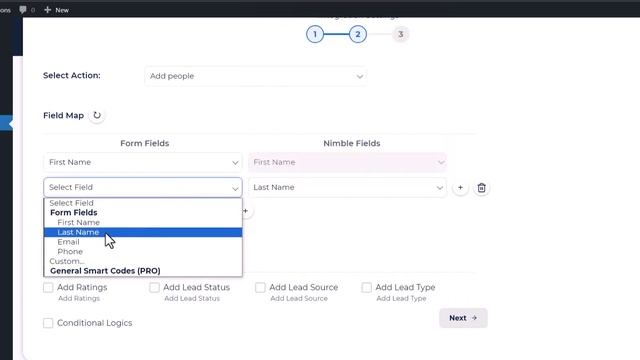640x360 pixels.
Task: Toggle the Conditional Logics checkbox
Action: click(48, 323)
